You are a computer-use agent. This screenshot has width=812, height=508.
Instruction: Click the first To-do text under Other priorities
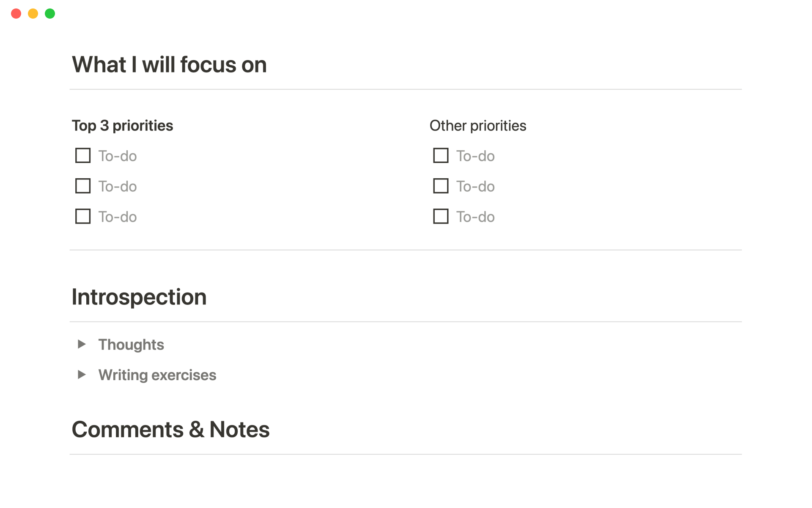[x=475, y=156]
